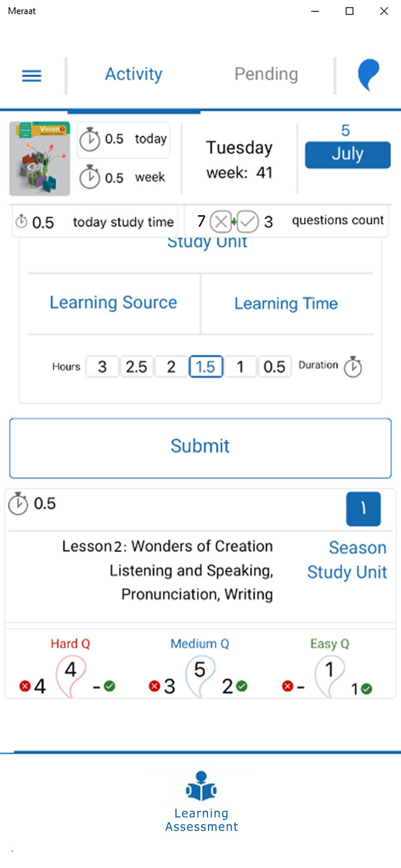Screen dimensions: 401x868
Task: Open the Learning Source section
Action: coord(113,302)
